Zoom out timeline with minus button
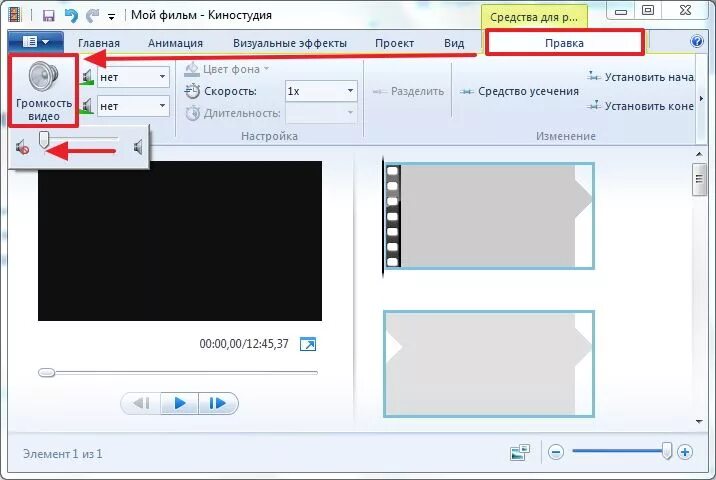Viewport: 716px width, 480px height. click(556, 452)
